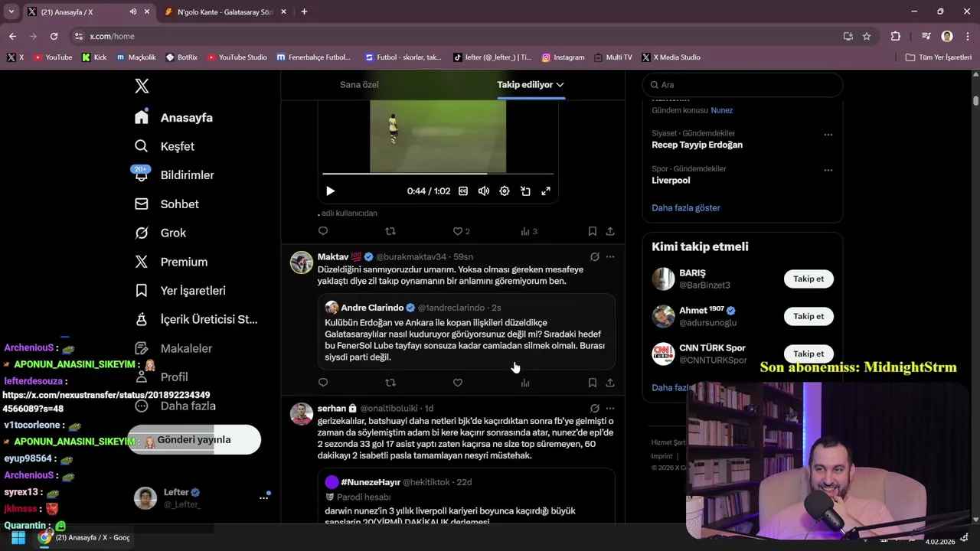Screen dimensions: 980x551
Task: Open Keşfet explore page
Action: pyautogui.click(x=165, y=146)
